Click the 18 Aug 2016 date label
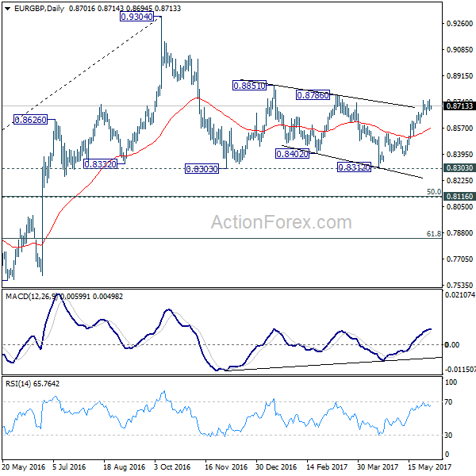The width and height of the screenshot is (476, 476). (x=125, y=467)
